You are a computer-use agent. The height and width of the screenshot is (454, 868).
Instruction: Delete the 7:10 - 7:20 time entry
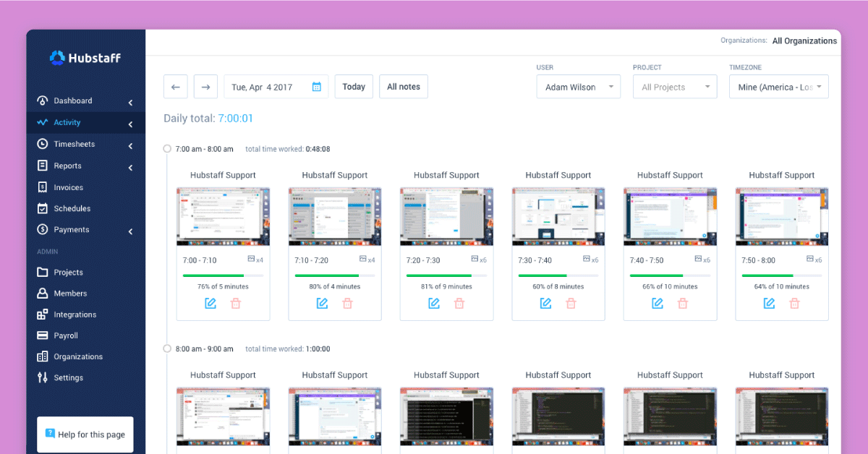pos(347,304)
